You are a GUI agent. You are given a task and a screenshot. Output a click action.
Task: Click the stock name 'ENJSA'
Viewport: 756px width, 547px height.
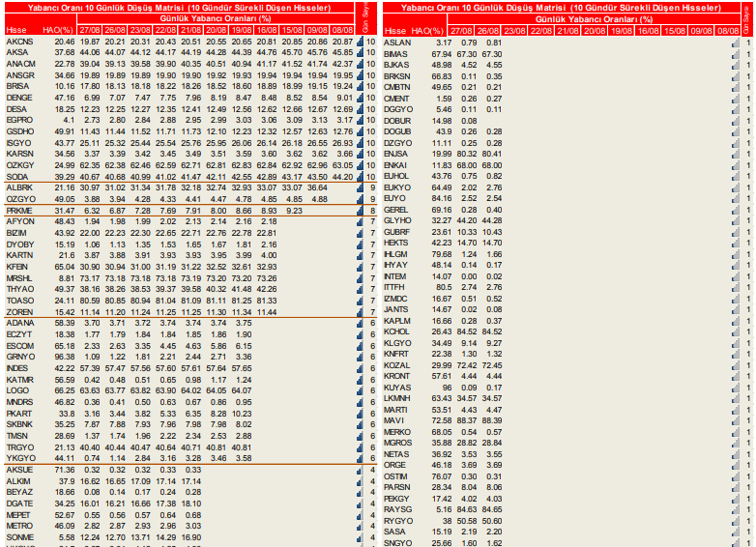click(395, 154)
